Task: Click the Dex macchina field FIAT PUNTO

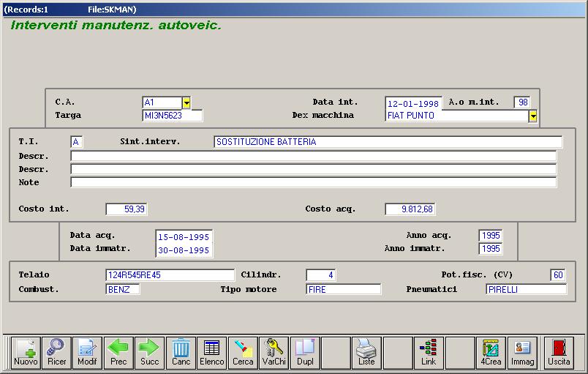Action: point(457,116)
